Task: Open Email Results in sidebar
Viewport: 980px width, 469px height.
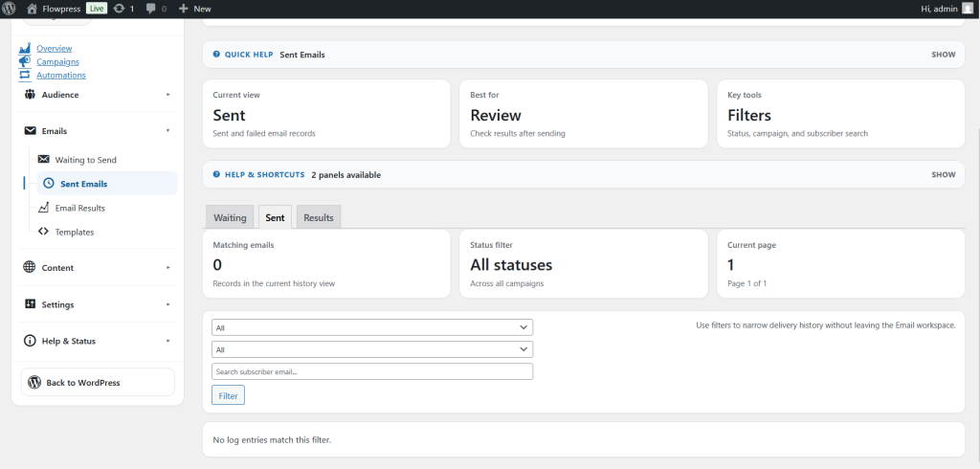Action: coord(80,209)
